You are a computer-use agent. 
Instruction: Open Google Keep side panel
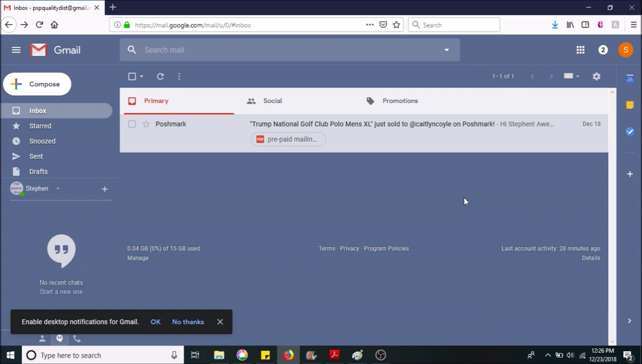630,105
